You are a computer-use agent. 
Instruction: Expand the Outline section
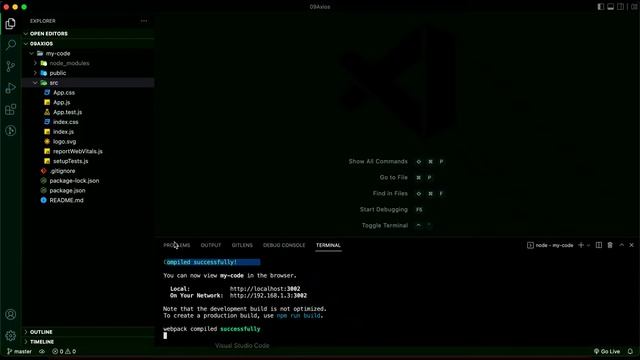pos(88,332)
